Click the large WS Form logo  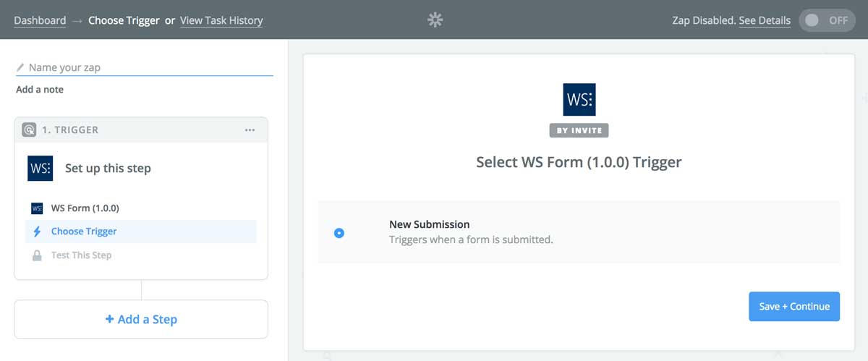pos(579,99)
